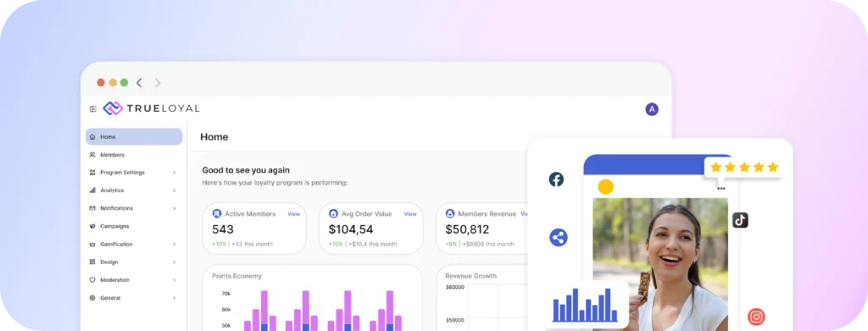This screenshot has width=868, height=331.
Task: Click the yellow profile circle on the post
Action: (605, 187)
